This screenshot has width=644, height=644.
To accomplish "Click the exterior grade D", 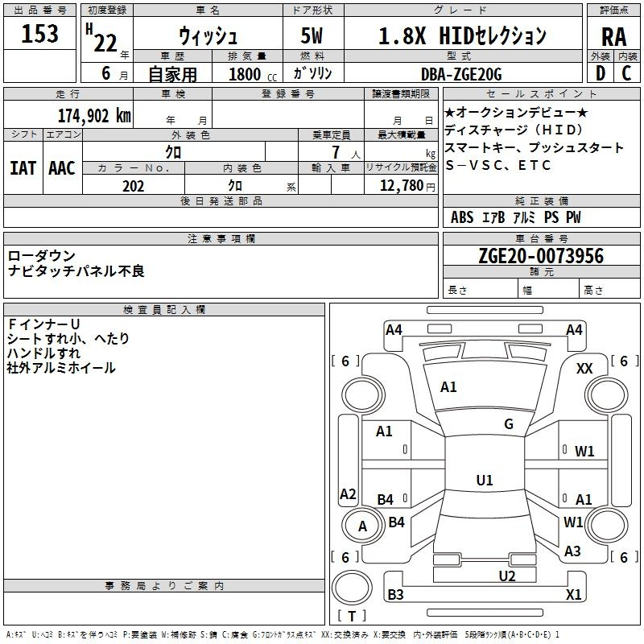I will point(601,73).
